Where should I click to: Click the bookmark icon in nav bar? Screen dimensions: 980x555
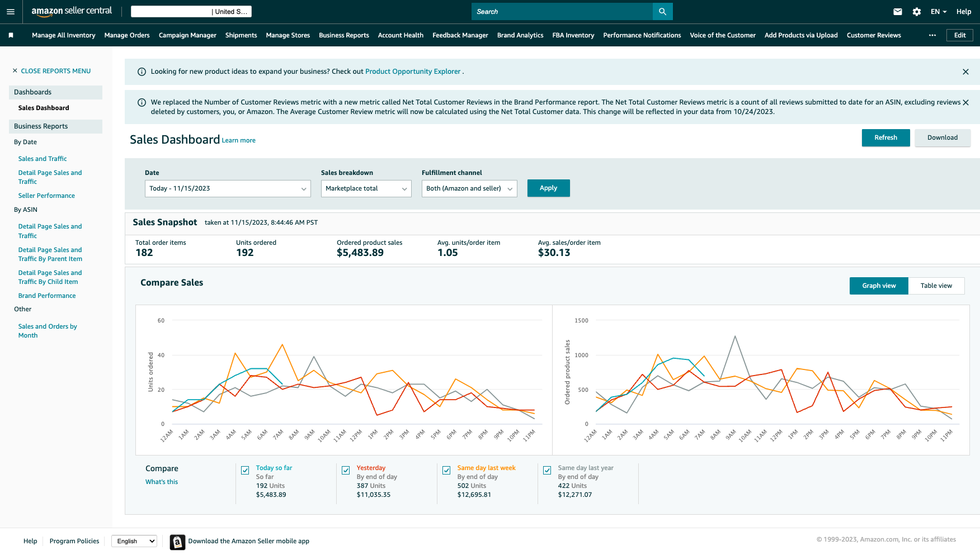(x=11, y=35)
